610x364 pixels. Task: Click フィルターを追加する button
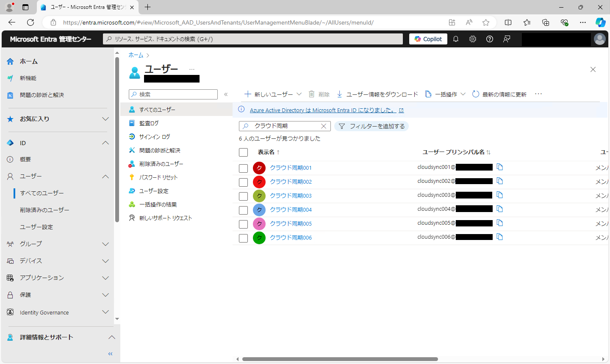[372, 126]
